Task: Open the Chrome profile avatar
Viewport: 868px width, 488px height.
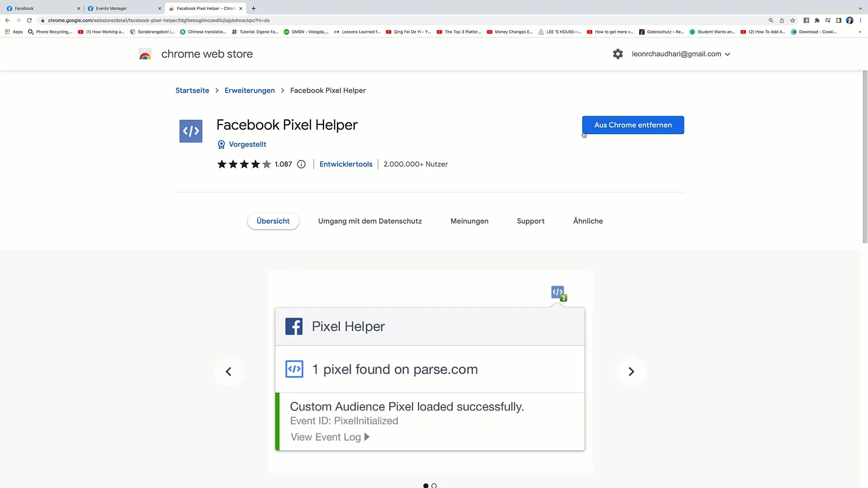Action: pos(849,20)
